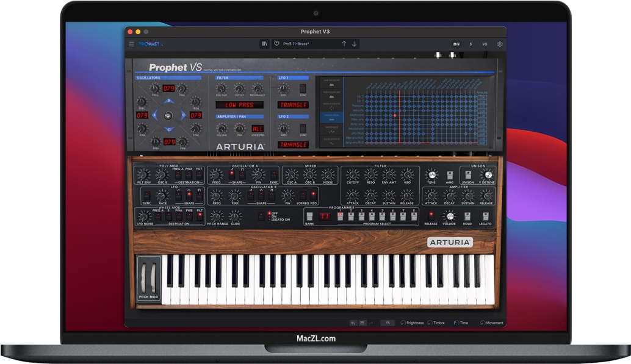The image size is (631, 364).
Task: Open the Pro5 11-Brass preset name dropdown
Action: click(305, 44)
